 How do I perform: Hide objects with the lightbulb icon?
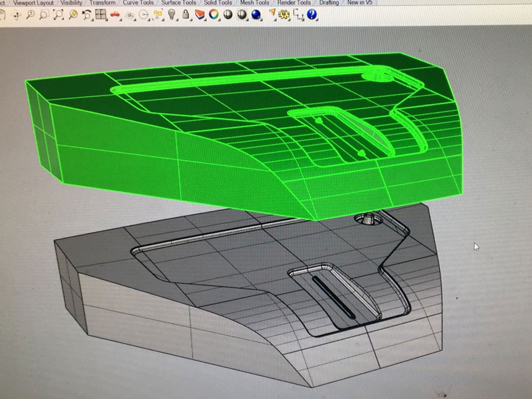171,15
